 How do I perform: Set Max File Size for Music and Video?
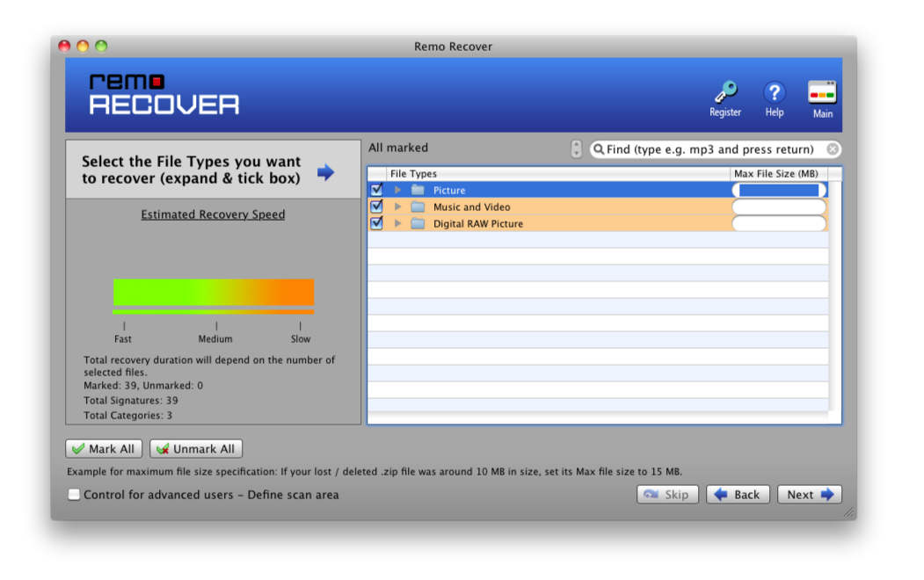coord(778,207)
